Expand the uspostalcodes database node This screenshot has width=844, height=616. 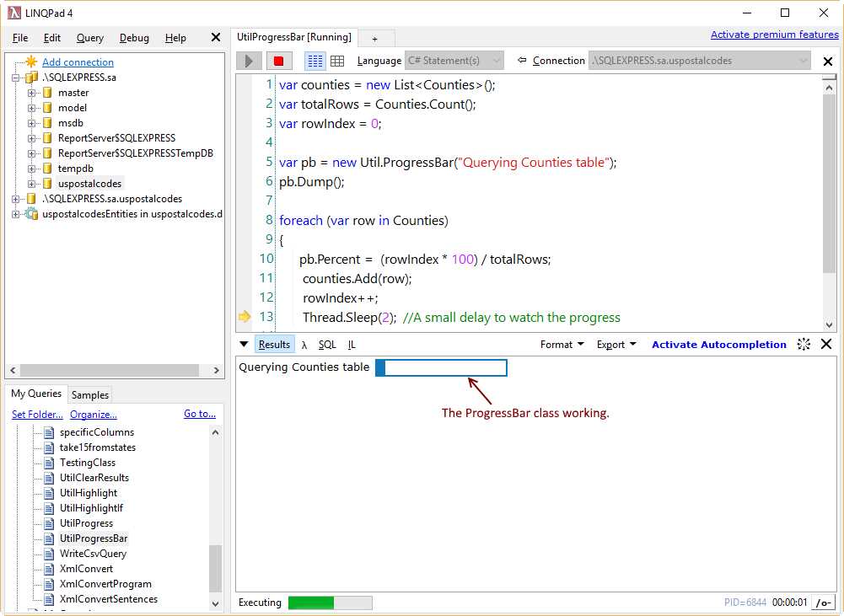[x=31, y=184]
